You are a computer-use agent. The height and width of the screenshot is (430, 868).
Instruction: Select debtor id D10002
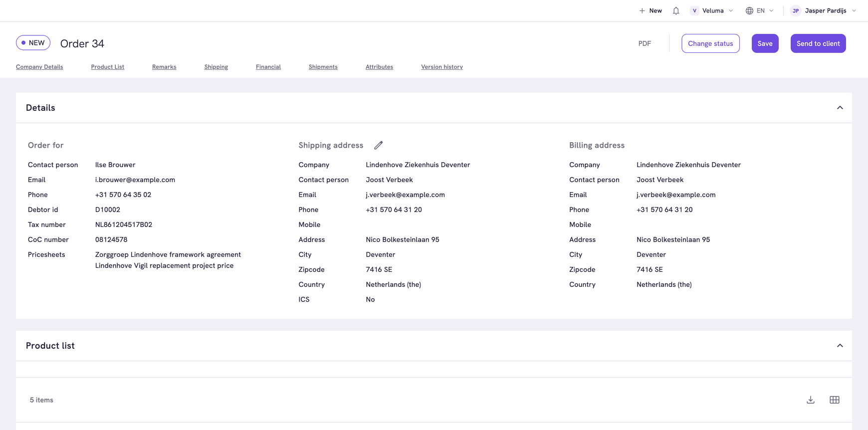pyautogui.click(x=108, y=210)
